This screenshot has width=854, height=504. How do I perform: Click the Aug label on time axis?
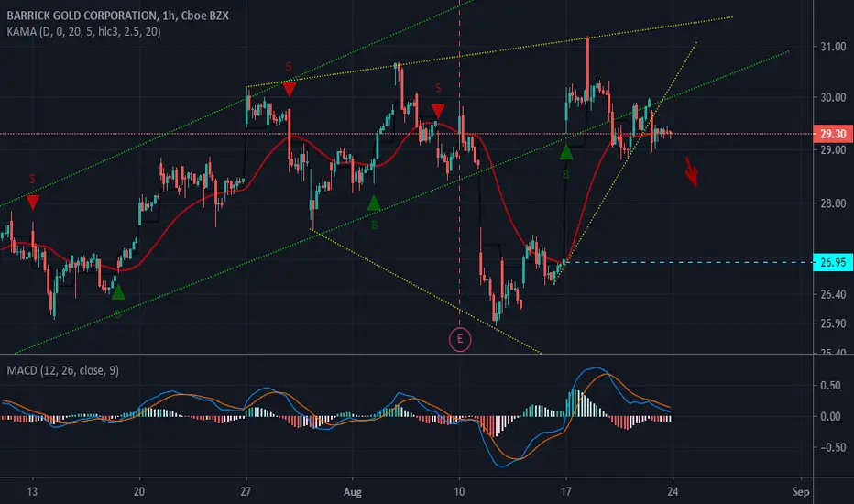pyautogui.click(x=353, y=491)
